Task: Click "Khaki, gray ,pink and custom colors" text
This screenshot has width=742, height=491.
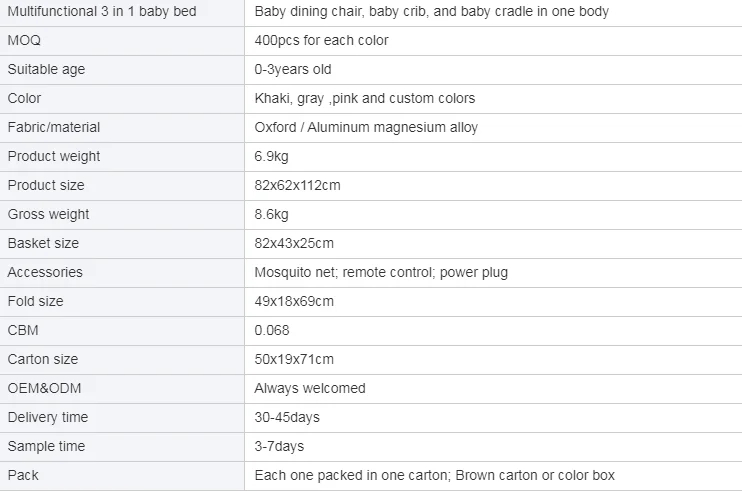Action: (365, 99)
